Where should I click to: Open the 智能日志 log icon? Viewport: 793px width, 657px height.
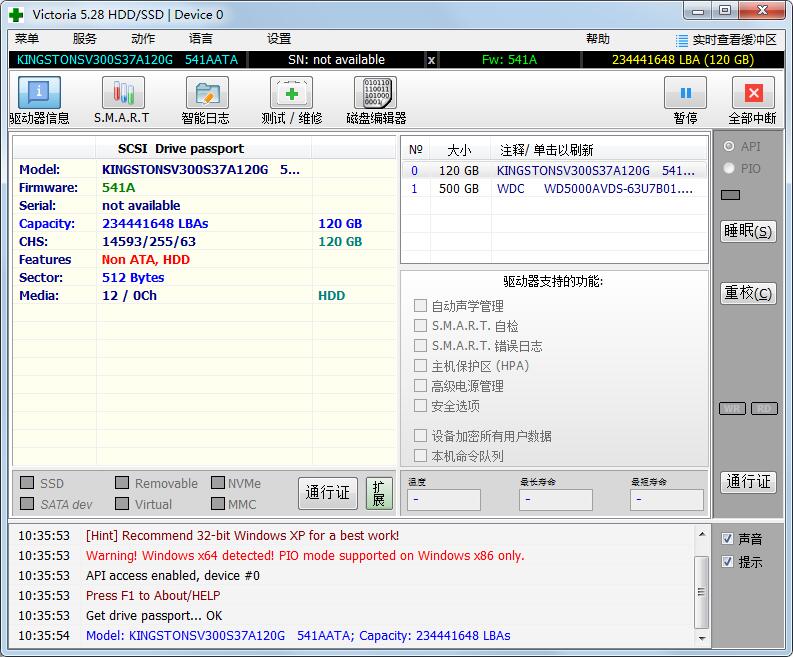tap(206, 94)
